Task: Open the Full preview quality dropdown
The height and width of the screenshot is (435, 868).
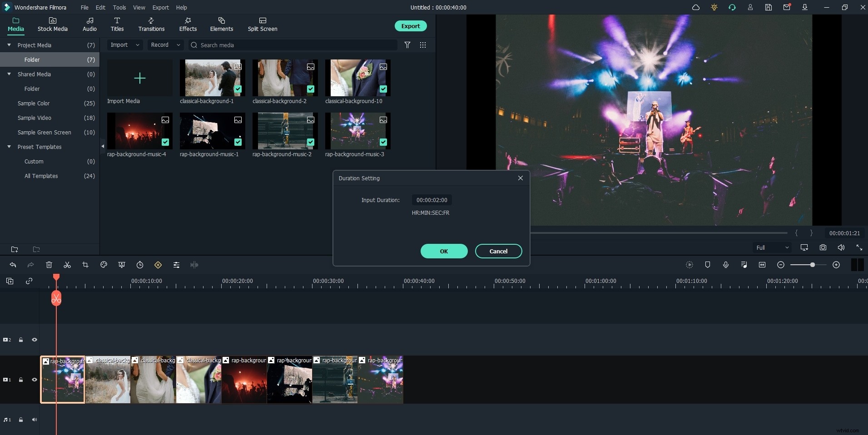Action: pos(773,247)
